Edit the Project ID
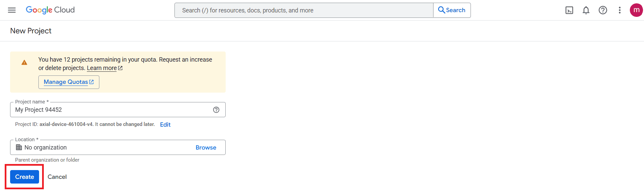The image size is (644, 196). [x=165, y=125]
